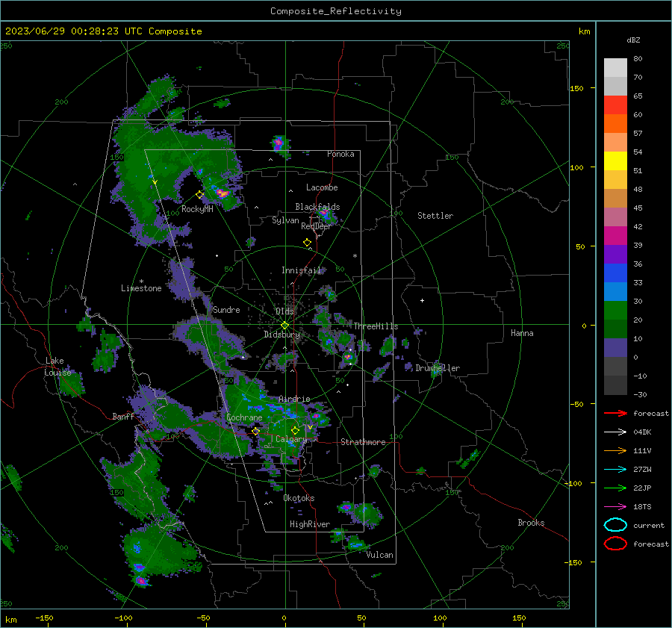The height and width of the screenshot is (628, 672).
Task: Click the yellow diamond radar marker at Olds
Action: [x=284, y=326]
